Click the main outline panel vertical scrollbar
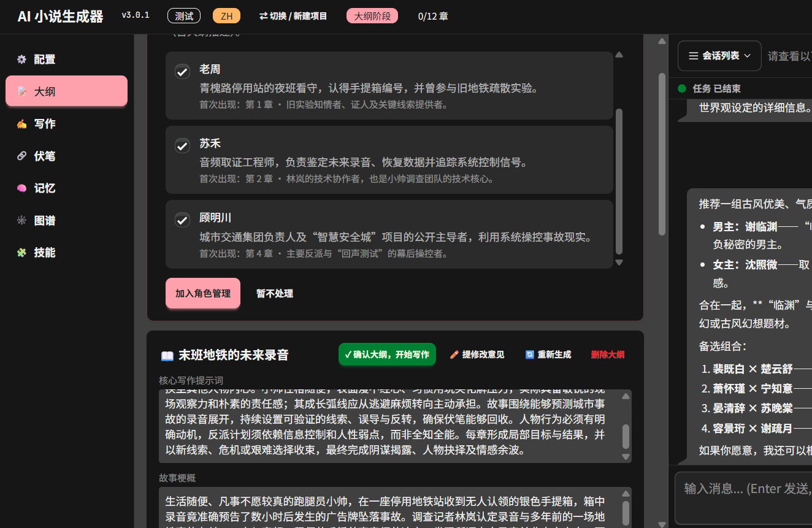The height and width of the screenshot is (528, 812). [x=662, y=153]
